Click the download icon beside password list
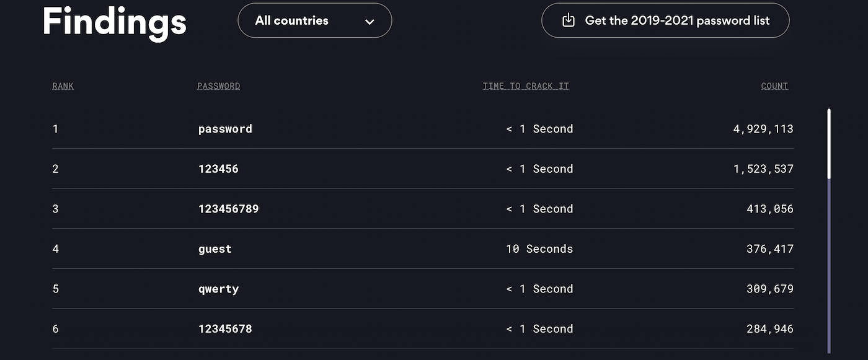The width and height of the screenshot is (868, 360). (x=569, y=20)
